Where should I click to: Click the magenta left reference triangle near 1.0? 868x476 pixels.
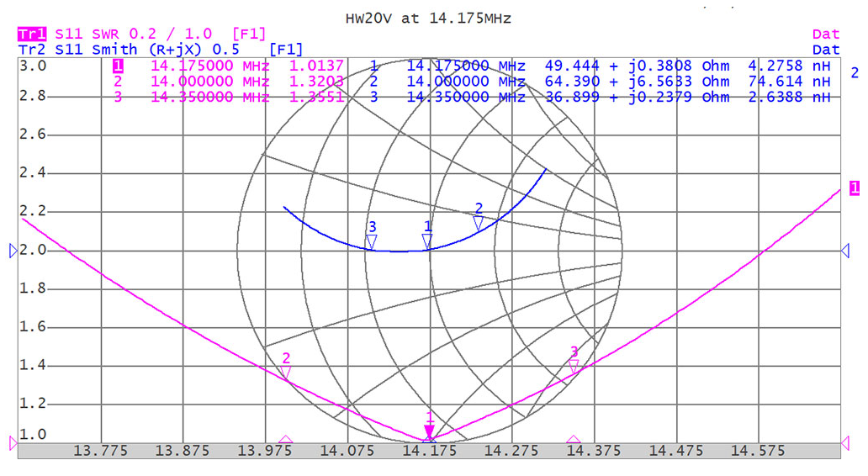click(13, 443)
